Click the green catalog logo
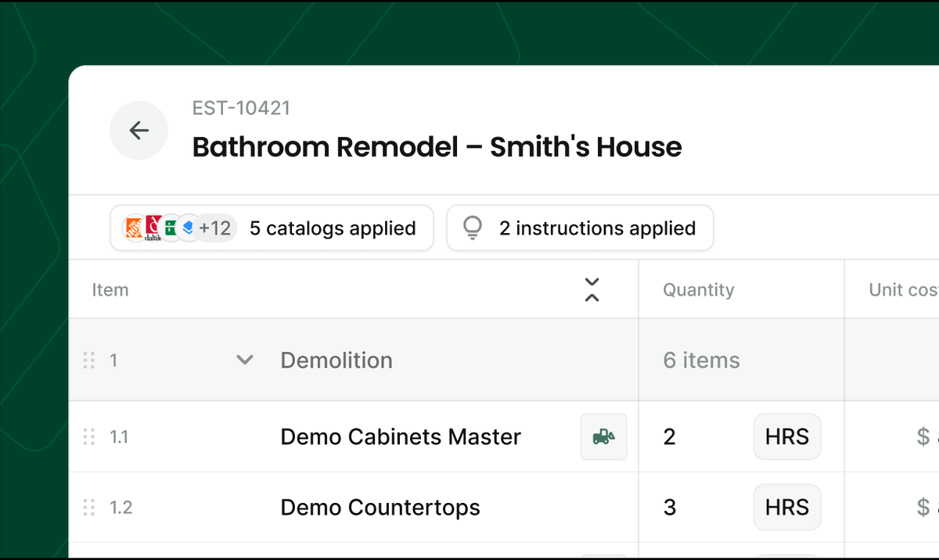Viewport: 939px width, 560px height. [169, 228]
